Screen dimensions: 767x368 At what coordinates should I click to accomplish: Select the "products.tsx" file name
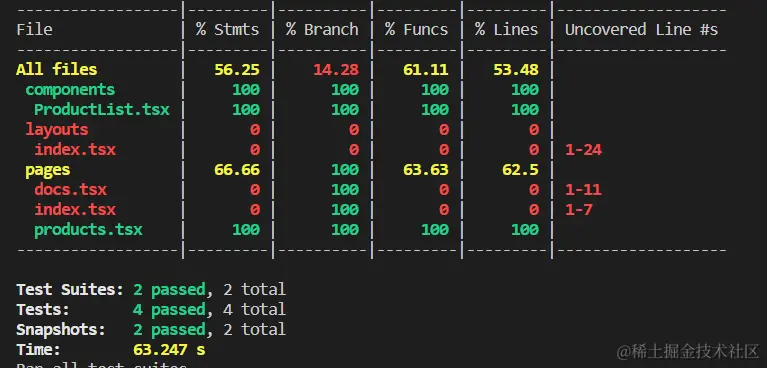(88, 230)
